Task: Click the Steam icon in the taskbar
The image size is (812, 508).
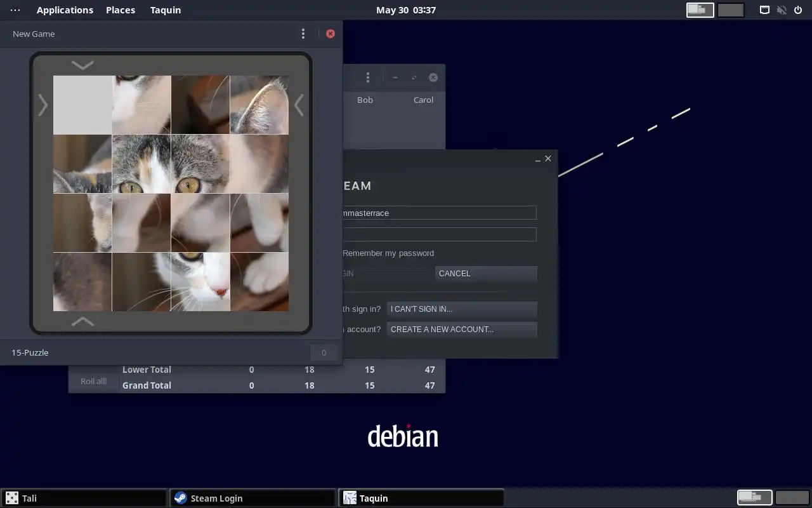Action: (x=180, y=498)
